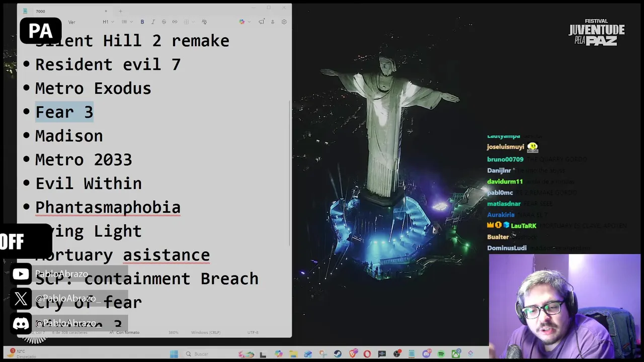644x362 pixels.
Task: Open File Explorer from the taskbar
Action: coord(293,354)
